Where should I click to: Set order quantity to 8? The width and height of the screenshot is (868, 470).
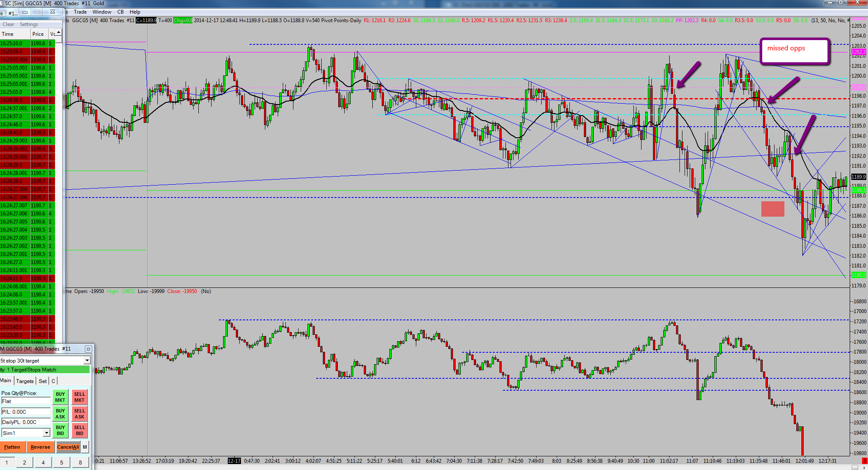point(80,462)
